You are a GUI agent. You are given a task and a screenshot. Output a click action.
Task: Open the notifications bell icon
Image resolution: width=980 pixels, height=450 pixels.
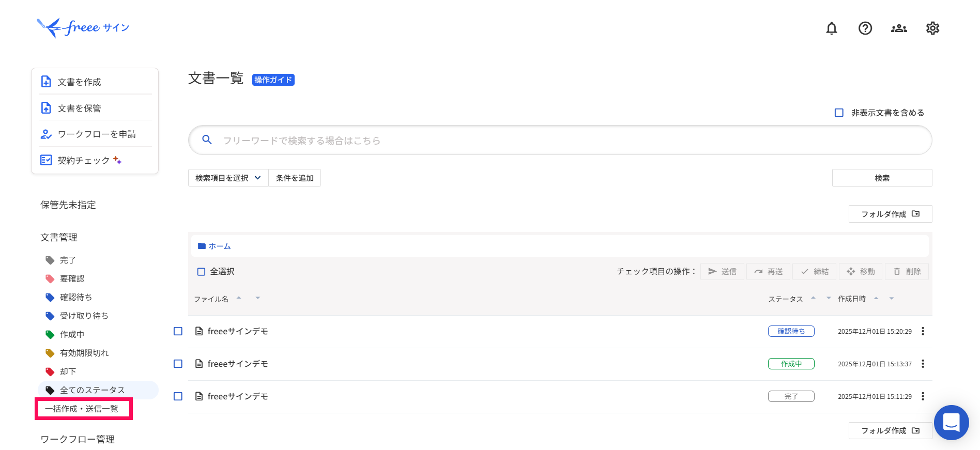pos(831,28)
